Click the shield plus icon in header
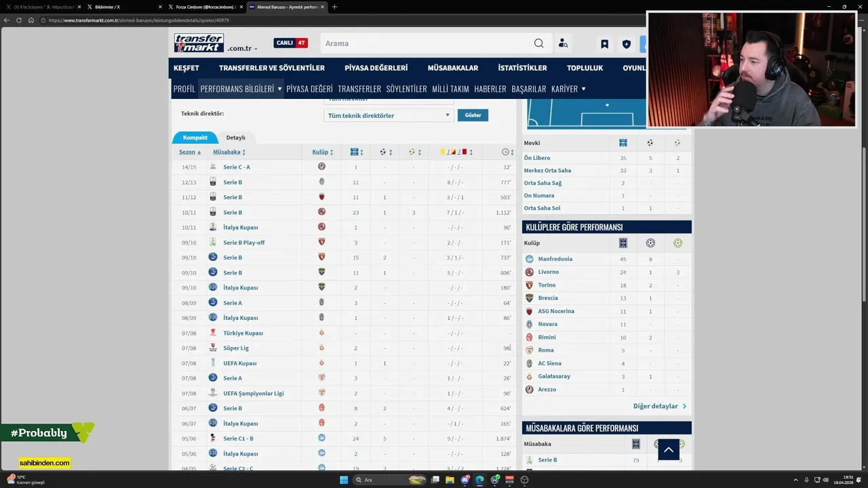 coord(626,44)
